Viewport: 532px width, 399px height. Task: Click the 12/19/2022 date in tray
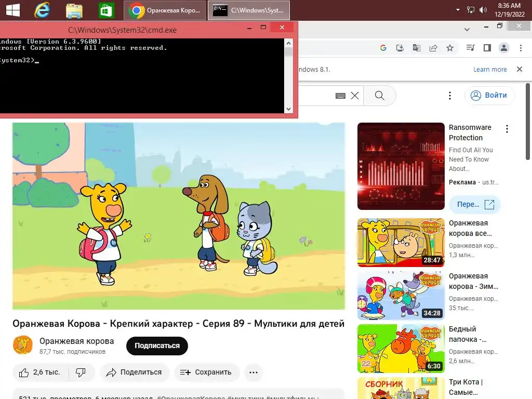tap(510, 14)
